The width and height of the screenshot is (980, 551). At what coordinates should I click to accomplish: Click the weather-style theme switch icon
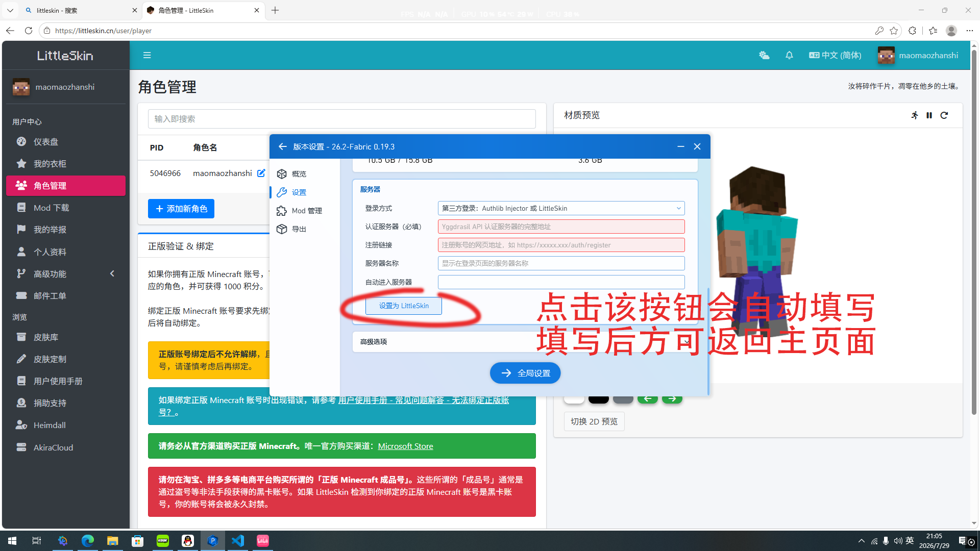click(x=764, y=55)
